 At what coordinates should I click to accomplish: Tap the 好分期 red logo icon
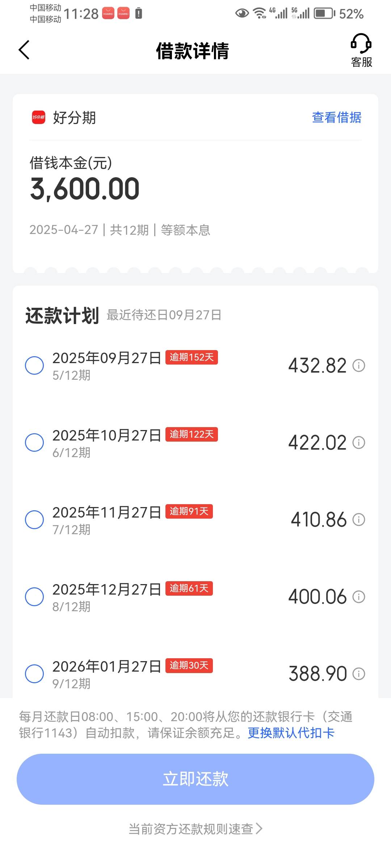(x=39, y=117)
